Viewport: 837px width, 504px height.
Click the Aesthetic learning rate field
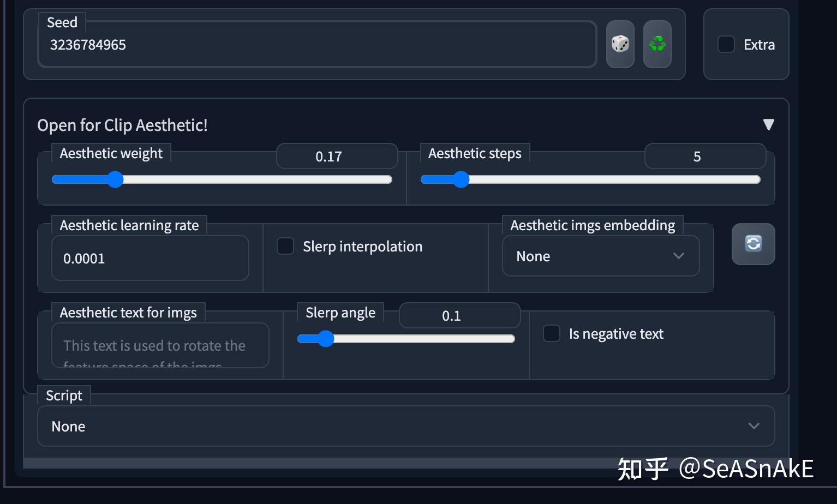[x=150, y=258]
